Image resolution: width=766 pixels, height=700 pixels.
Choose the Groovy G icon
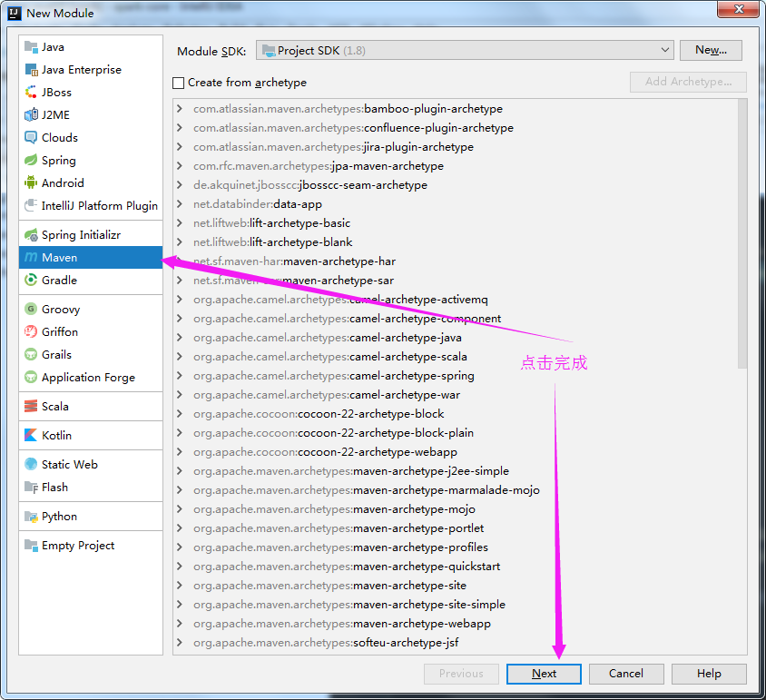(x=31, y=309)
